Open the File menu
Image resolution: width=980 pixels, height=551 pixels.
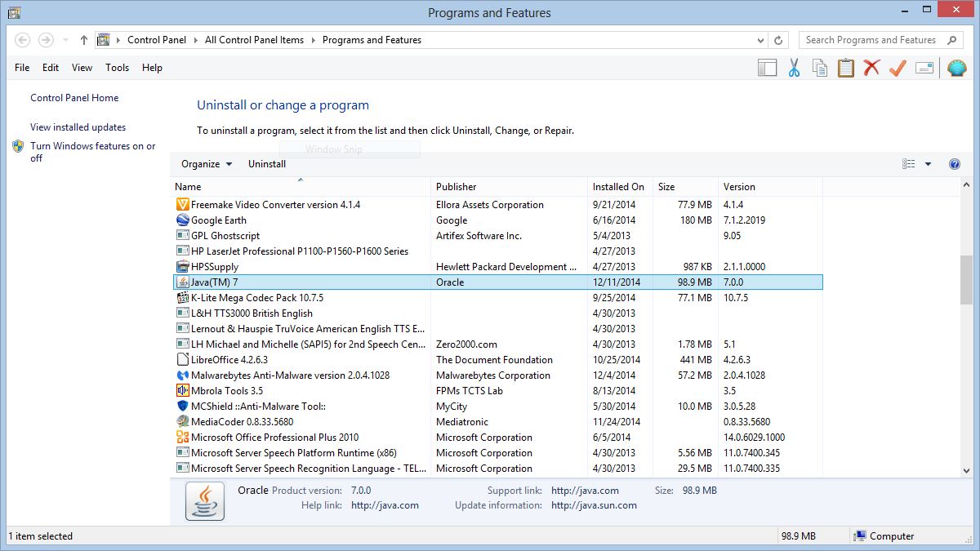[x=22, y=68]
